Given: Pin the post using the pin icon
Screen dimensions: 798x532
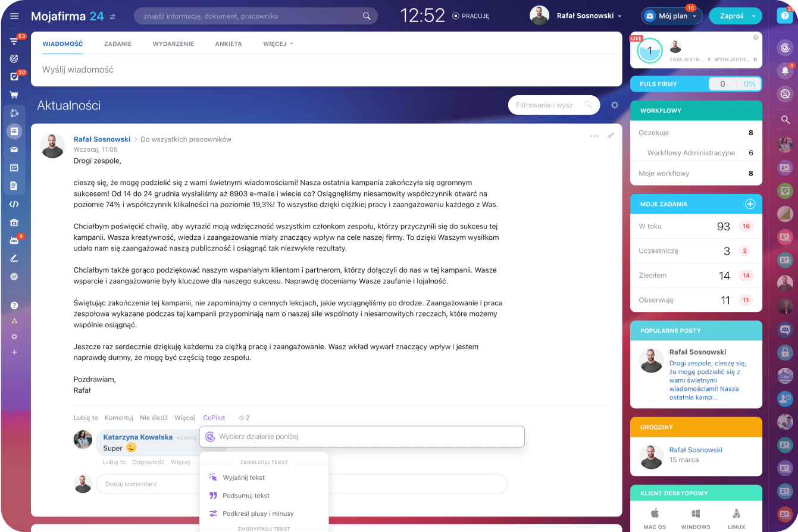Looking at the screenshot, I should pyautogui.click(x=610, y=136).
